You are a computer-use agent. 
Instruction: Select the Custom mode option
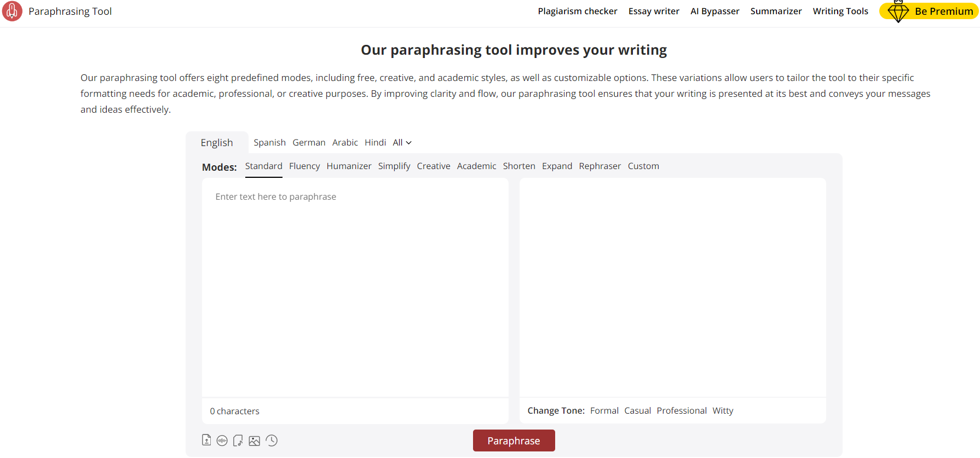point(643,166)
